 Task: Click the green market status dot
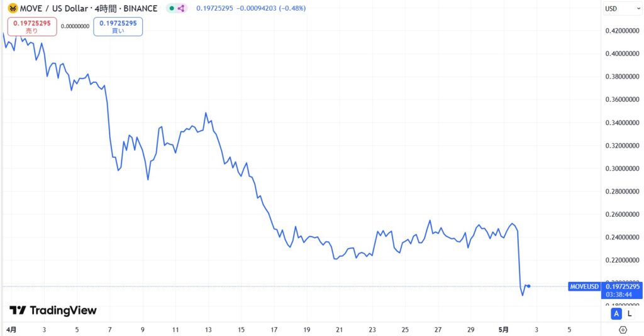(x=172, y=8)
